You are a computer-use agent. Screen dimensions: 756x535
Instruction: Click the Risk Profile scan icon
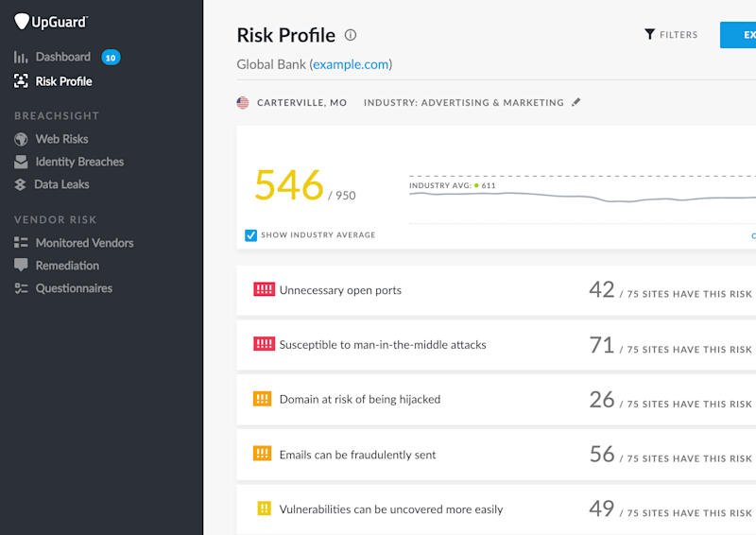click(x=21, y=81)
